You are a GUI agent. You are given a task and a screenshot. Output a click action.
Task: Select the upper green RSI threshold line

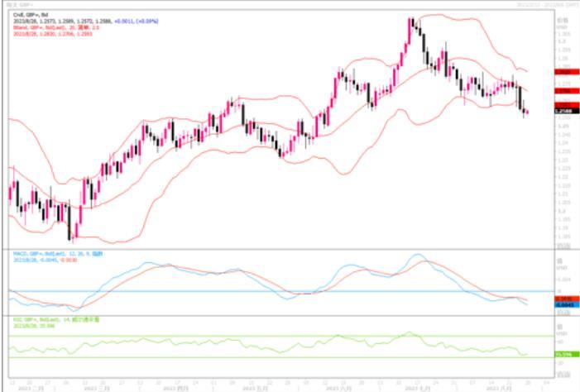(281, 336)
